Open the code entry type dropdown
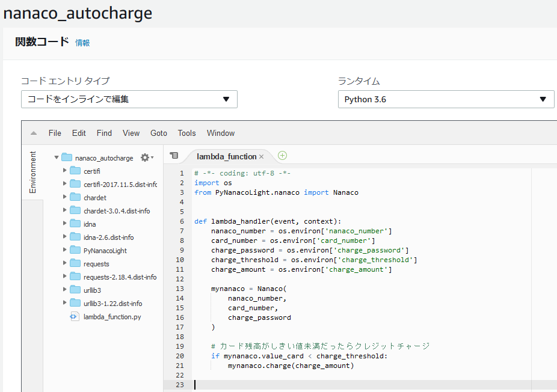 pos(129,99)
